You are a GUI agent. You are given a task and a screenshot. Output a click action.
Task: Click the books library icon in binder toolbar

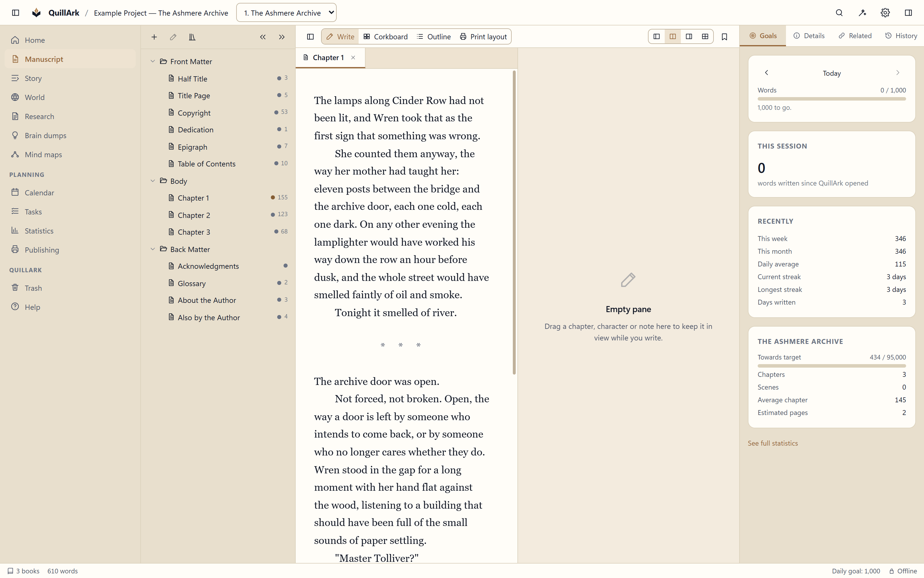(x=192, y=37)
